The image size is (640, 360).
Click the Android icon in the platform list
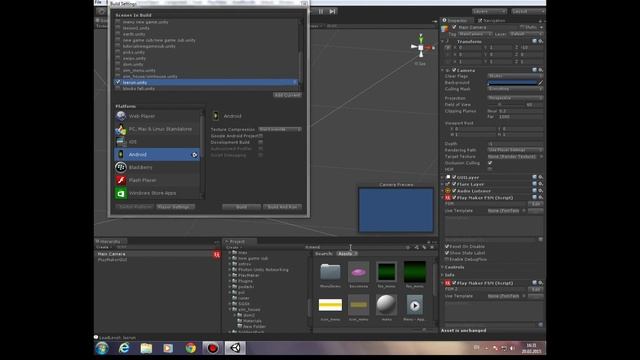coord(121,155)
